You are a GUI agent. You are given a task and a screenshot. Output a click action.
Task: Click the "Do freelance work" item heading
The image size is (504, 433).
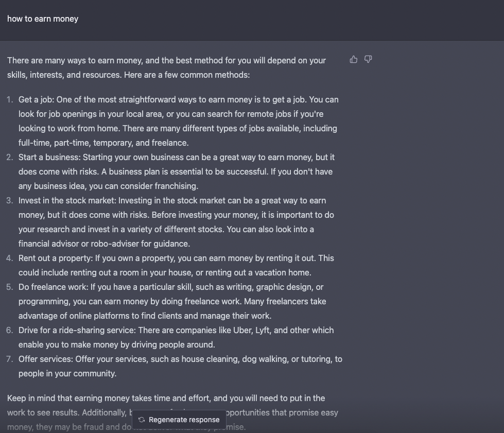click(53, 287)
